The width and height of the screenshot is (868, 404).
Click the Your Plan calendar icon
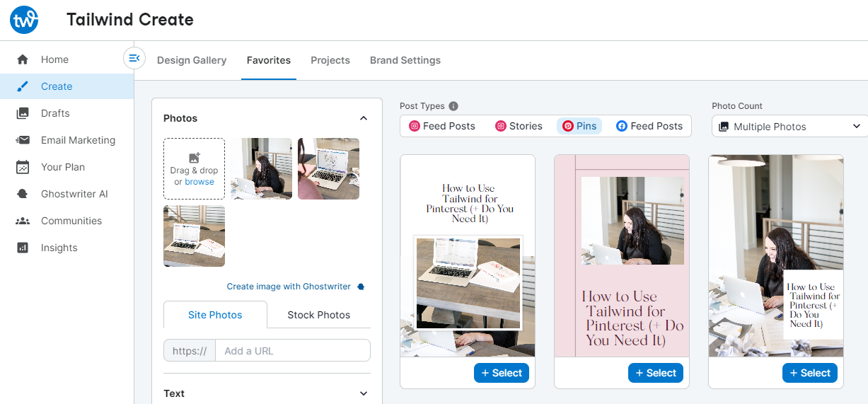click(x=23, y=167)
